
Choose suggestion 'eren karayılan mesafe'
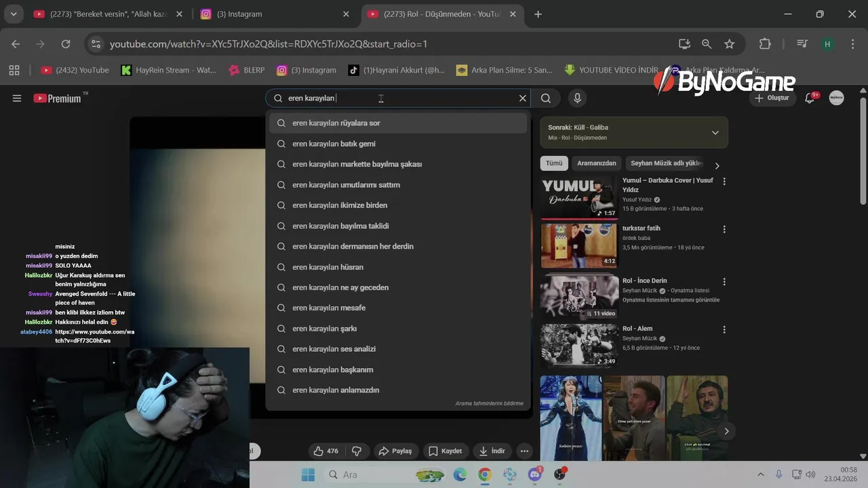pyautogui.click(x=398, y=308)
